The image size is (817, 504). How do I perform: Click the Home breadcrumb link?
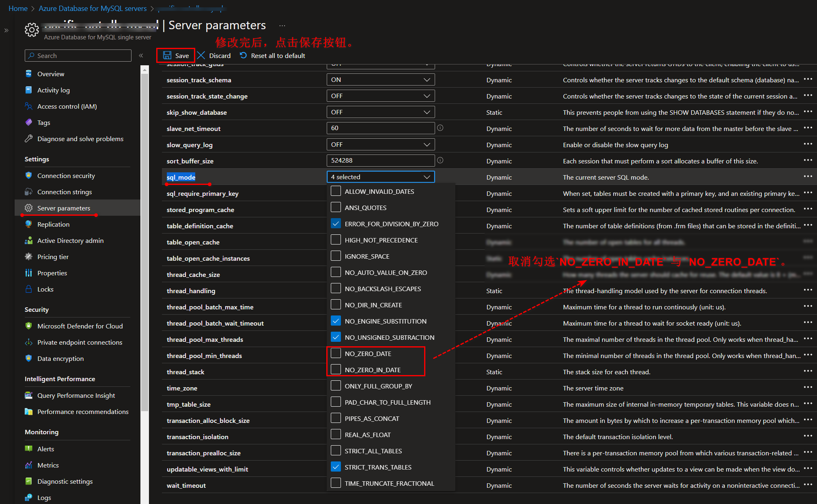coord(18,9)
